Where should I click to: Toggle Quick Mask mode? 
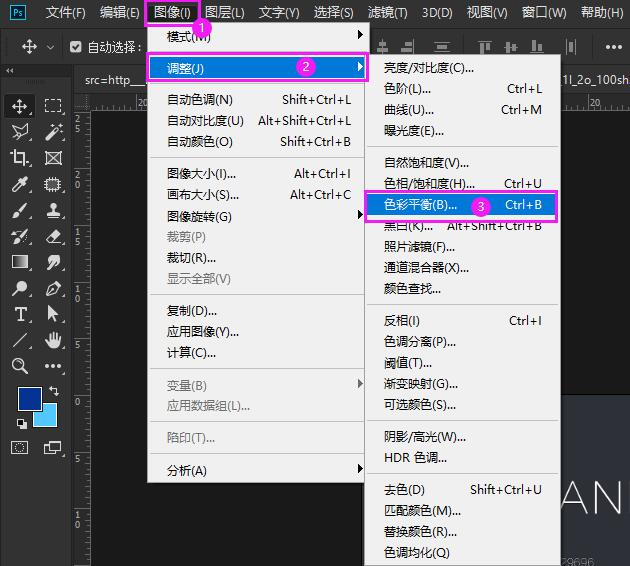(19, 447)
